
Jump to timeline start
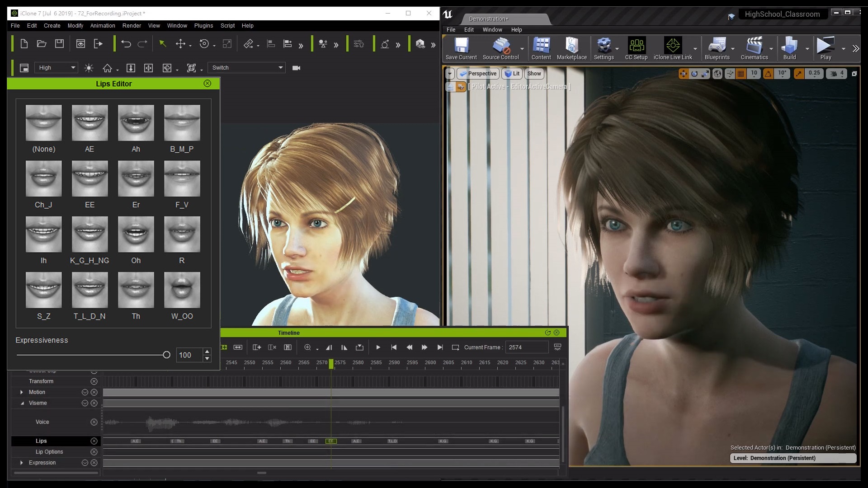tap(394, 347)
